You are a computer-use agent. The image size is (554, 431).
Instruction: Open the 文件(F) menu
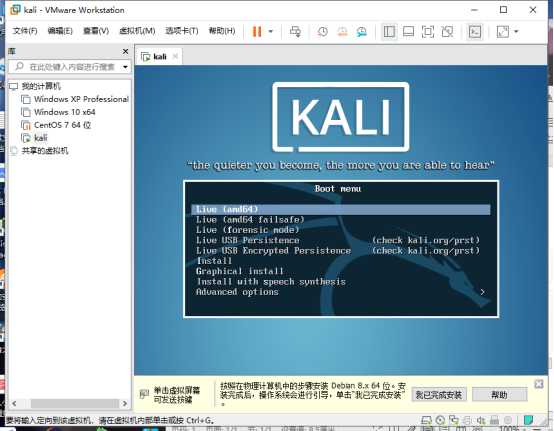25,31
